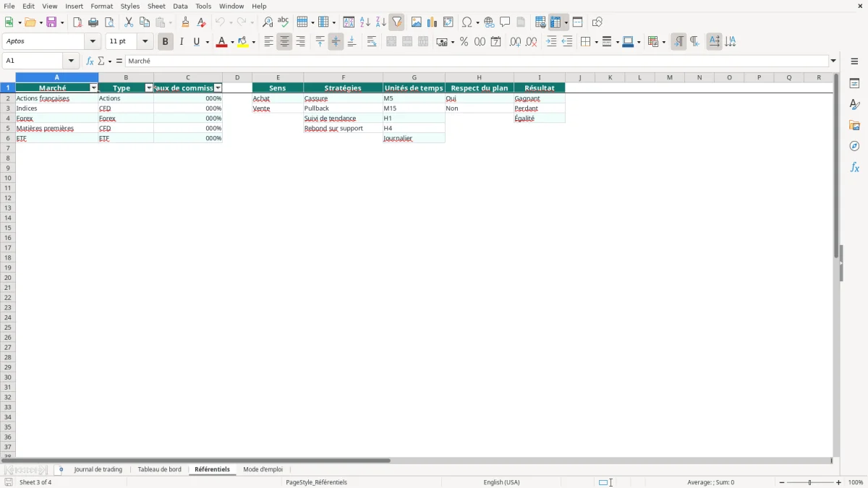
Task: Open the Type column filter dropdown
Action: 149,88
